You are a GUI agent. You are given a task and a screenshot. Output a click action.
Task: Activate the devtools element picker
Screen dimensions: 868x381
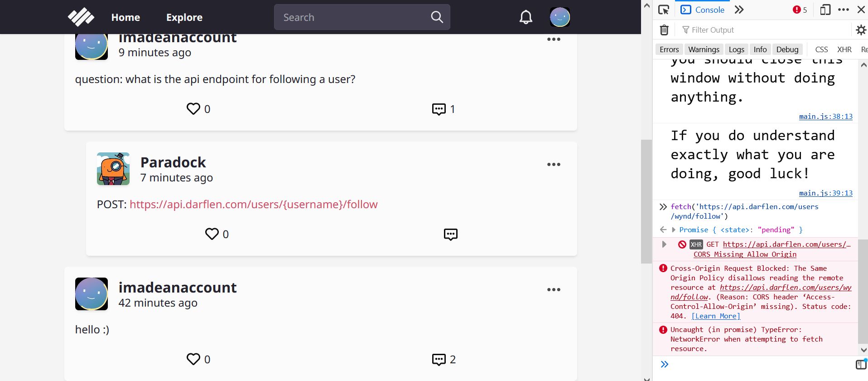(664, 10)
